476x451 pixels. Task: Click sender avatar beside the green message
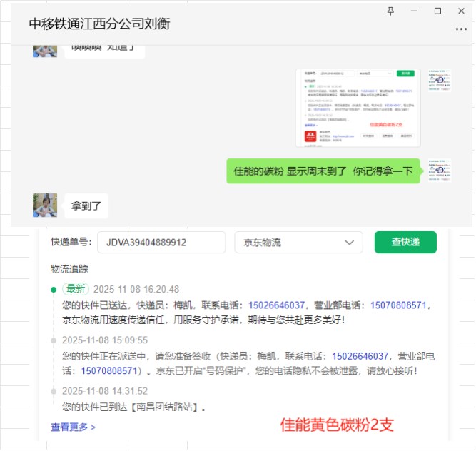pos(440,171)
